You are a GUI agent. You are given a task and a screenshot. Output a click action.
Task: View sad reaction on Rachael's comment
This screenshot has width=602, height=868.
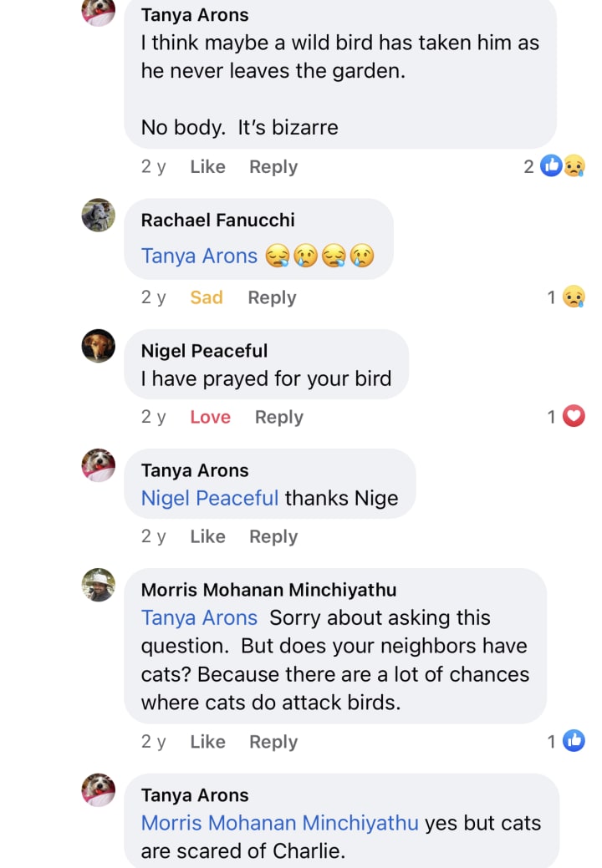click(x=573, y=297)
